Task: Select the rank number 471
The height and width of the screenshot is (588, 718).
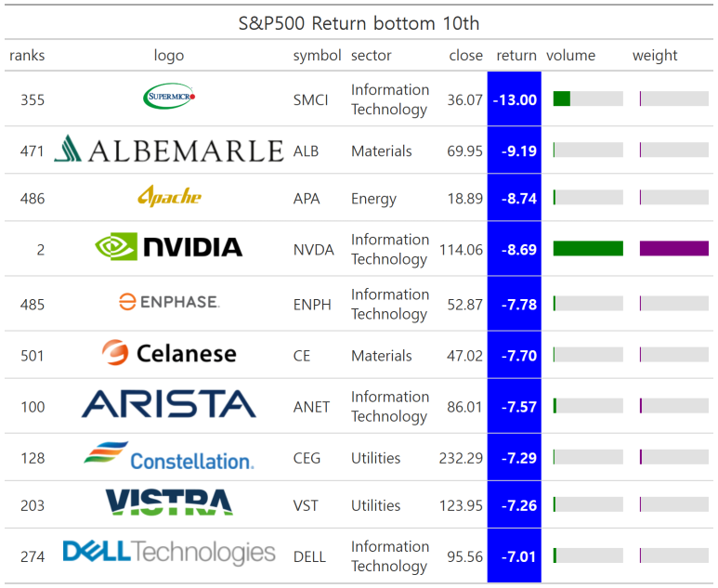Action: (33, 151)
